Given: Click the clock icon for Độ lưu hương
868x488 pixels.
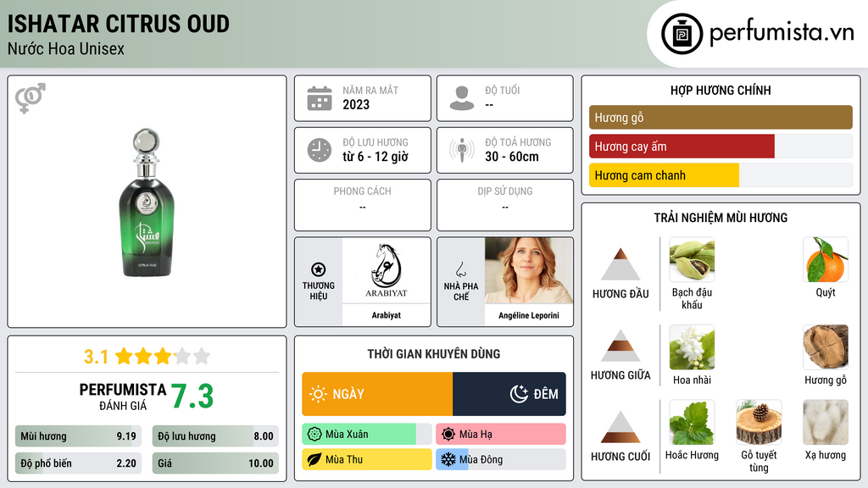Looking at the screenshot, I should click(320, 150).
